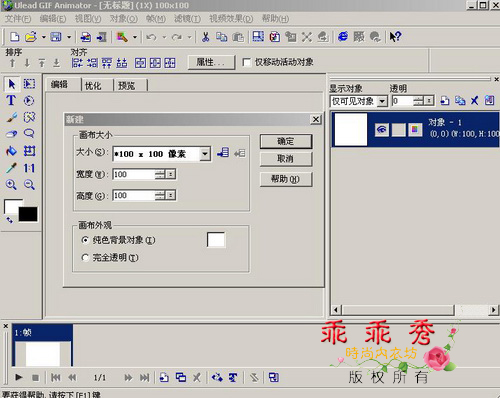This screenshot has width=500, height=398.
Task: Click the transparency value field
Action: click(402, 101)
